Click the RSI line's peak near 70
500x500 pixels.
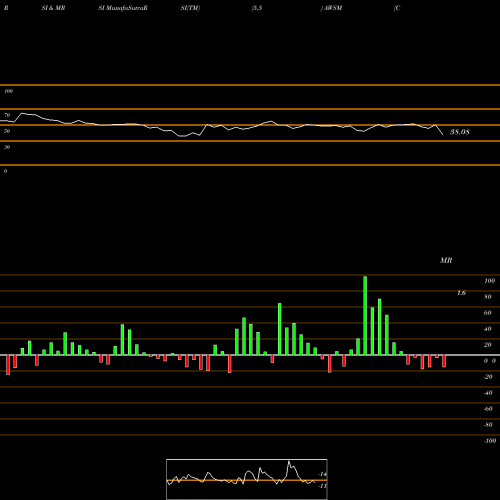pos(23,114)
